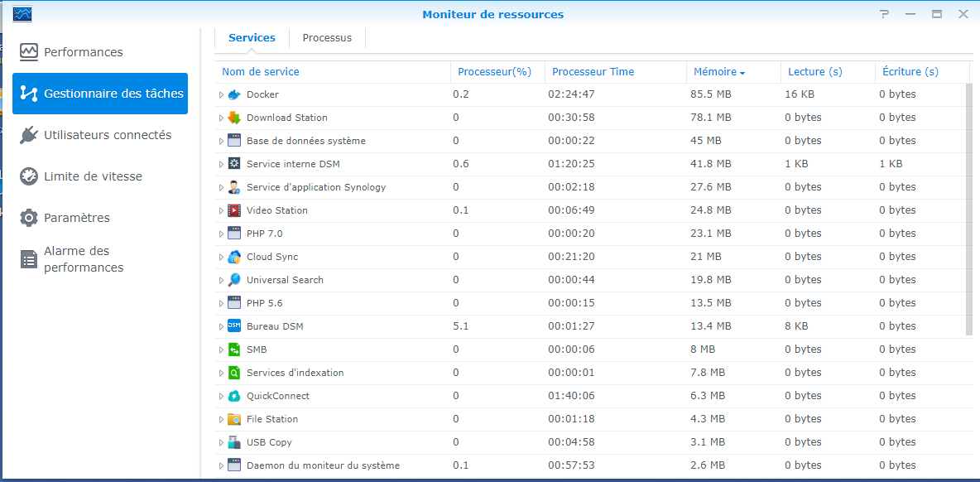Expand the SMB service row
Screen dimensions: 980x482
click(221, 349)
